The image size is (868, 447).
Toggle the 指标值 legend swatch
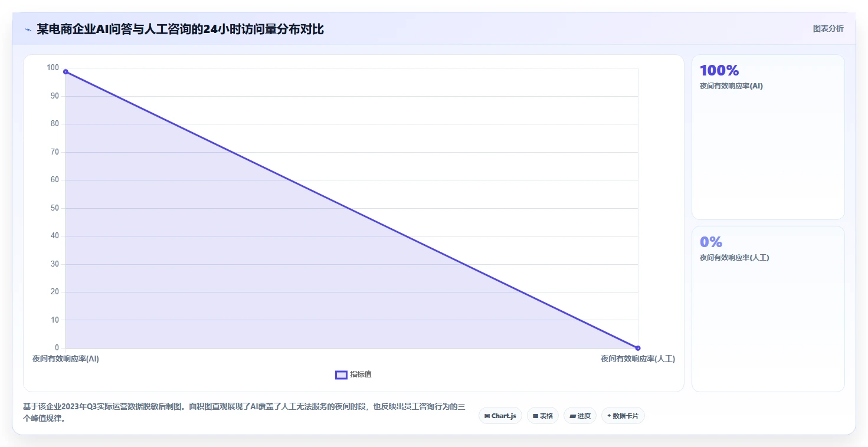(341, 375)
